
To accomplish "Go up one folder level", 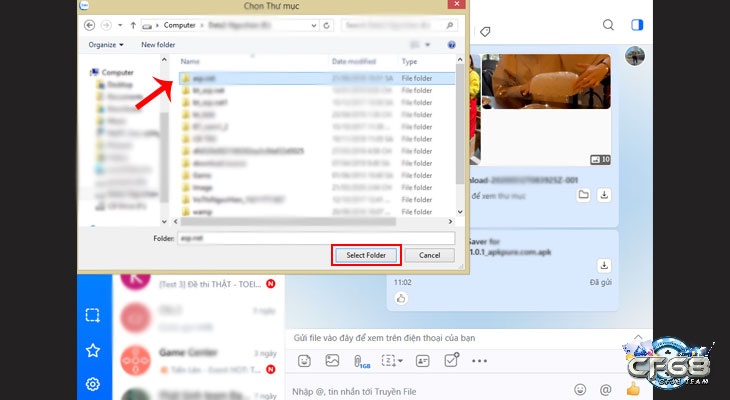I will pos(133,25).
